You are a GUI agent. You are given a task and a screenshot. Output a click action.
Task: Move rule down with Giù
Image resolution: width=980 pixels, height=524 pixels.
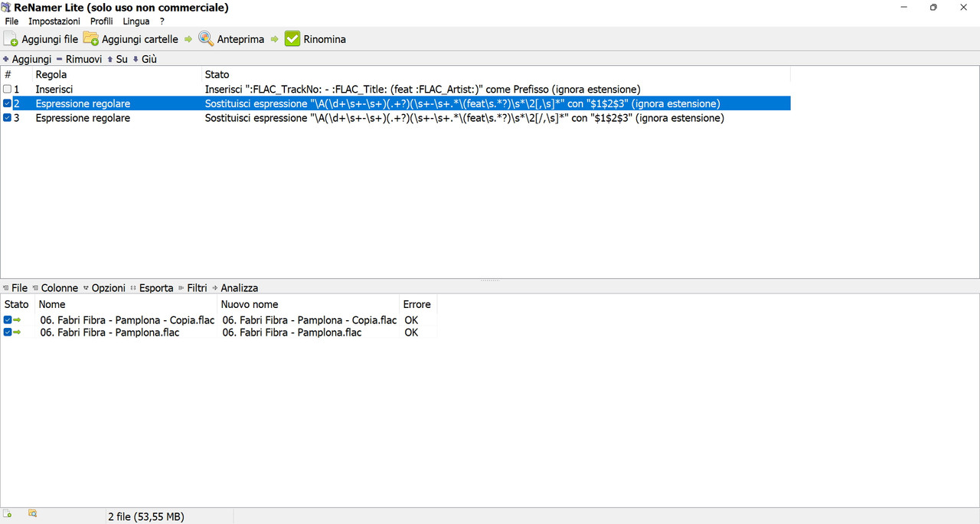(x=145, y=59)
